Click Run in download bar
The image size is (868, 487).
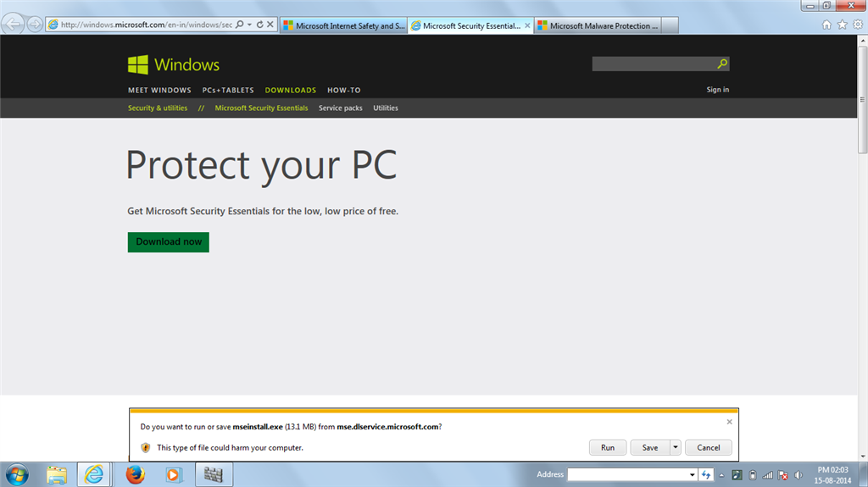[608, 448]
